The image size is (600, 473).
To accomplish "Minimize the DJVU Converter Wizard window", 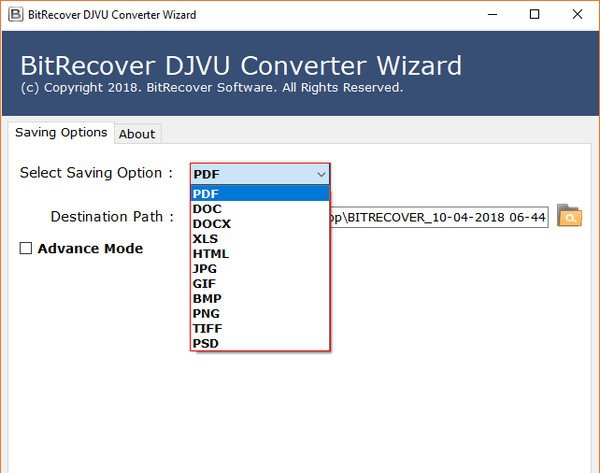I will click(492, 15).
